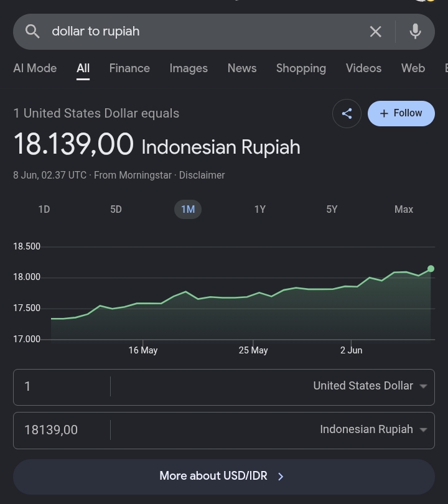448x504 pixels.
Task: Switch chart to 5Y range
Action: 332,209
